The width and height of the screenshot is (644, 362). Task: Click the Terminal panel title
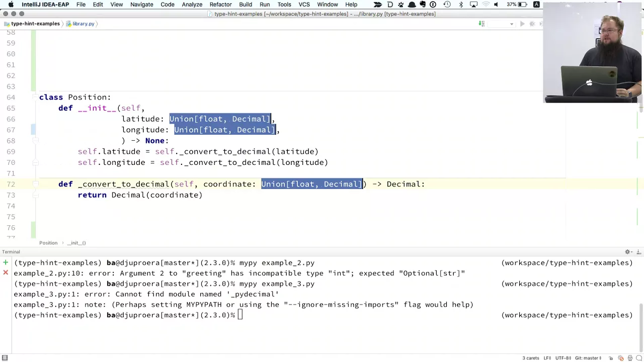[x=11, y=252]
